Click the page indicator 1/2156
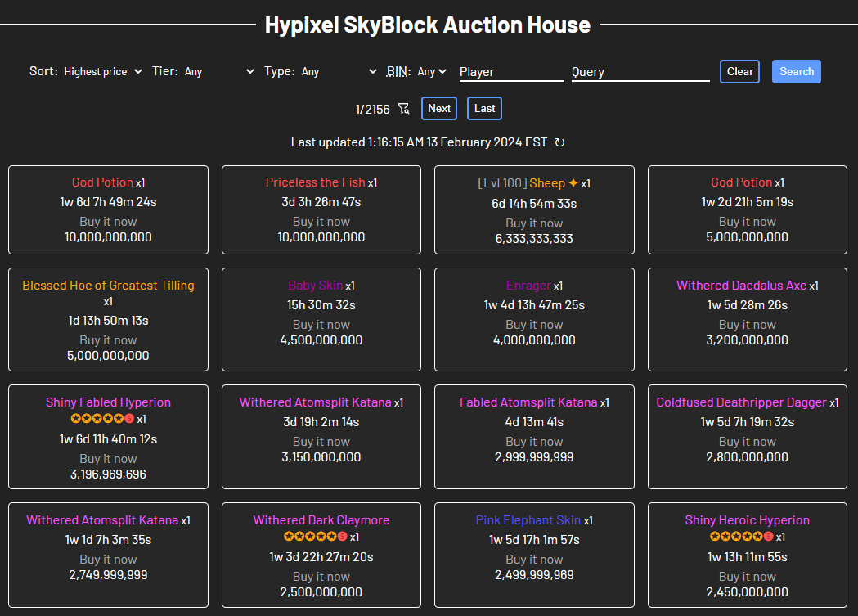 pos(372,109)
